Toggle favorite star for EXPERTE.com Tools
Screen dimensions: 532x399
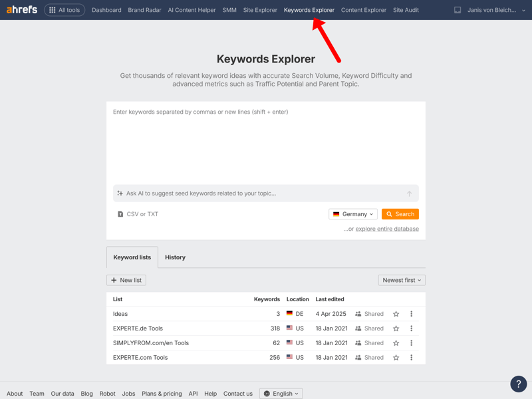pos(396,358)
